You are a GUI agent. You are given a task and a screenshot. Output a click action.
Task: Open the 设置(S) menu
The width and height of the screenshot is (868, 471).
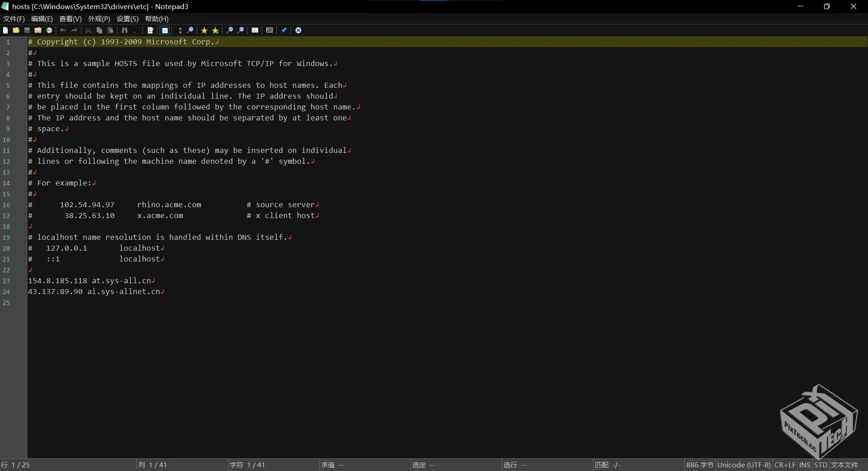[x=127, y=19]
